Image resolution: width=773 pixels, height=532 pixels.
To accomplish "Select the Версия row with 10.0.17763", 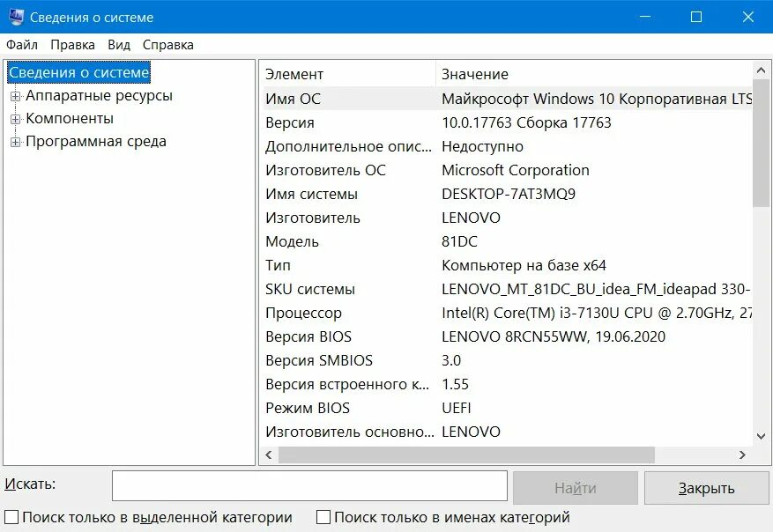I will pyautogui.click(x=508, y=122).
